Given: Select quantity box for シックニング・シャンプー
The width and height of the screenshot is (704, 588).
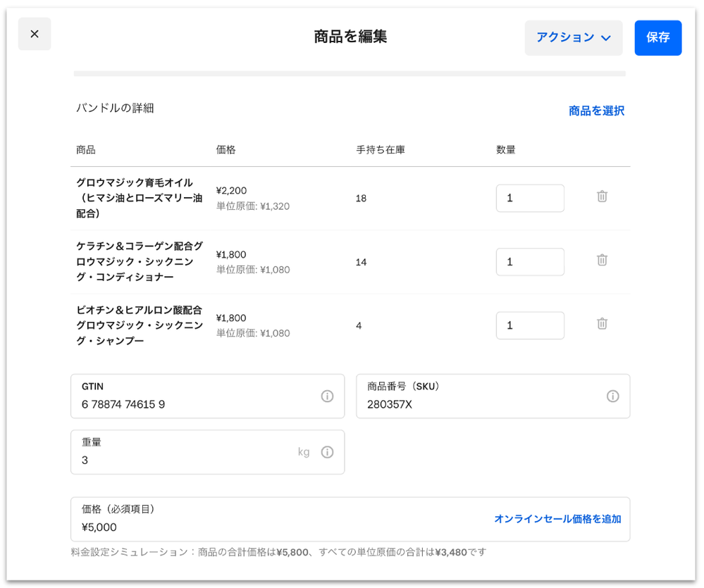Looking at the screenshot, I should pyautogui.click(x=529, y=325).
